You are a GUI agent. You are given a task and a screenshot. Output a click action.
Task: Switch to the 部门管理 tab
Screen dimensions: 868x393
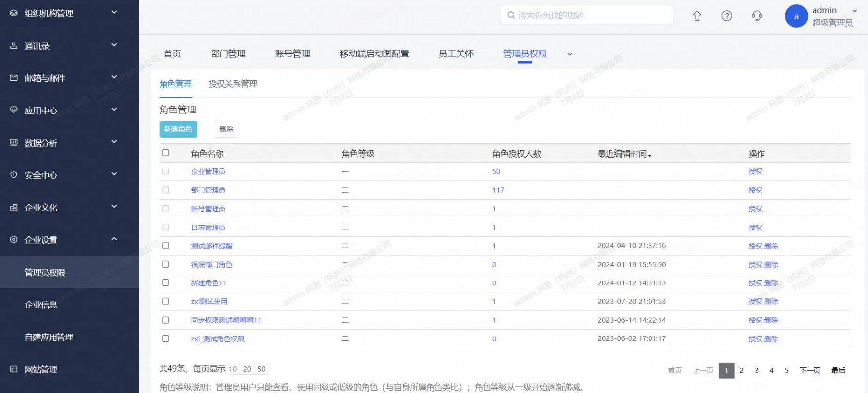click(x=228, y=54)
